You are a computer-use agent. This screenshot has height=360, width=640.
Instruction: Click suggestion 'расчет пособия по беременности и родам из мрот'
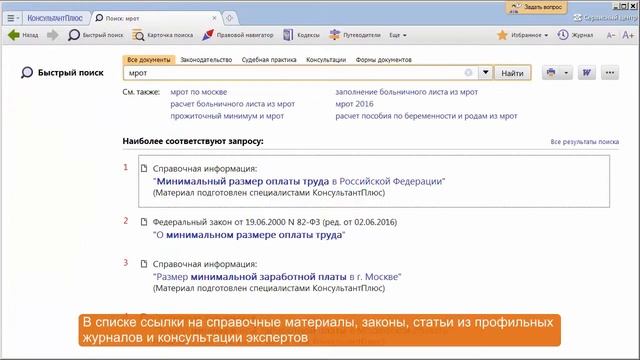click(x=426, y=116)
